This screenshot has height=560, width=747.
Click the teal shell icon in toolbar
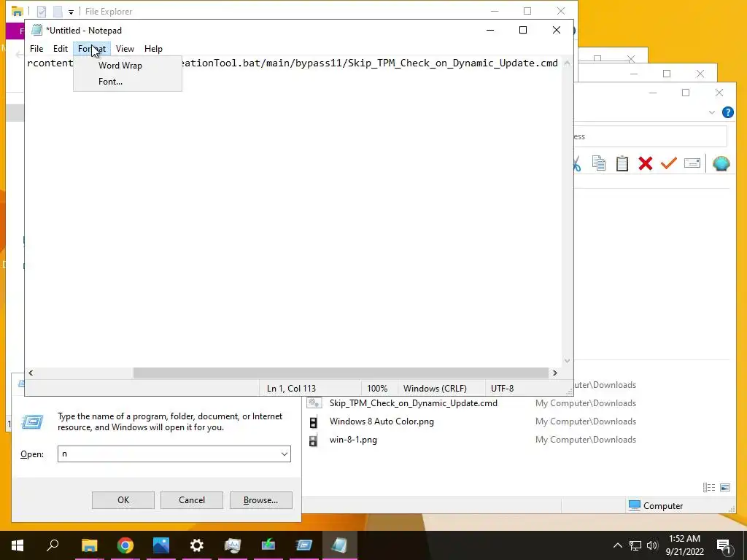tap(721, 163)
